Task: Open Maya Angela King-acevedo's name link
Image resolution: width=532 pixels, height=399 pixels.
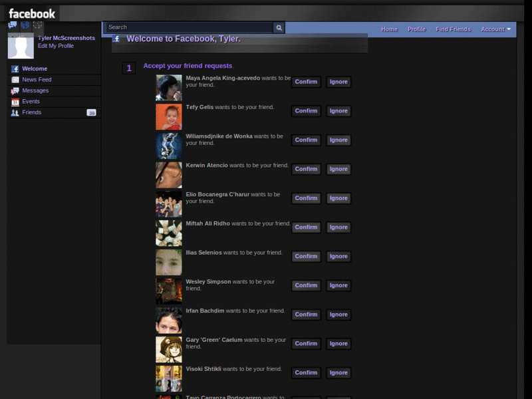Action: tap(223, 78)
